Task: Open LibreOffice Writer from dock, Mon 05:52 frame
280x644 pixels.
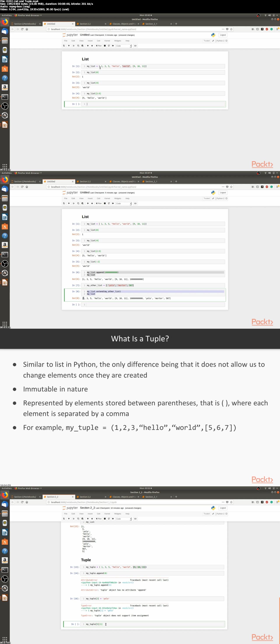Action: pos(5,532)
